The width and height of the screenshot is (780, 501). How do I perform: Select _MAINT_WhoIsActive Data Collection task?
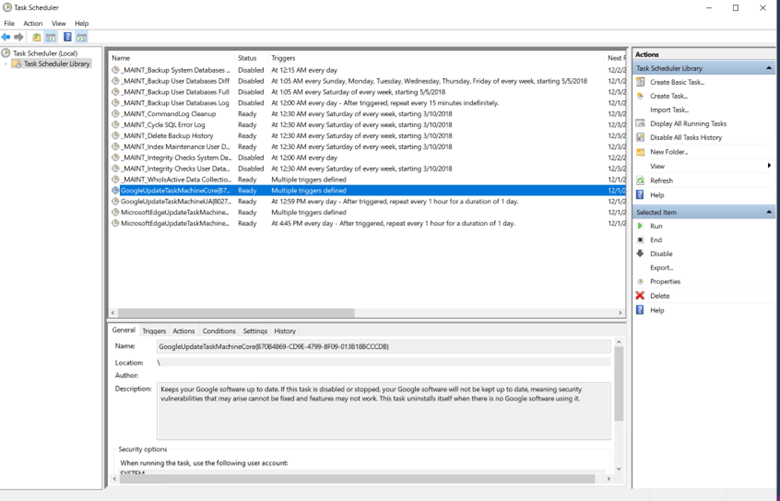368,180
